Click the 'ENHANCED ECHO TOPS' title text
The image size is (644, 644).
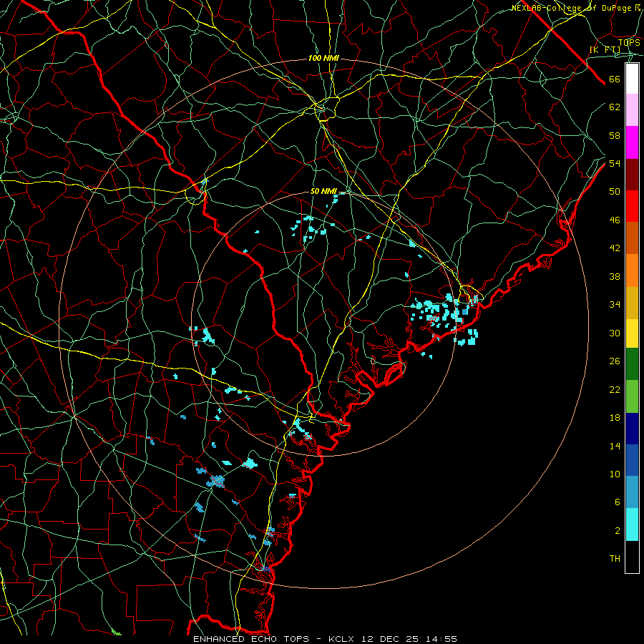[251, 639]
